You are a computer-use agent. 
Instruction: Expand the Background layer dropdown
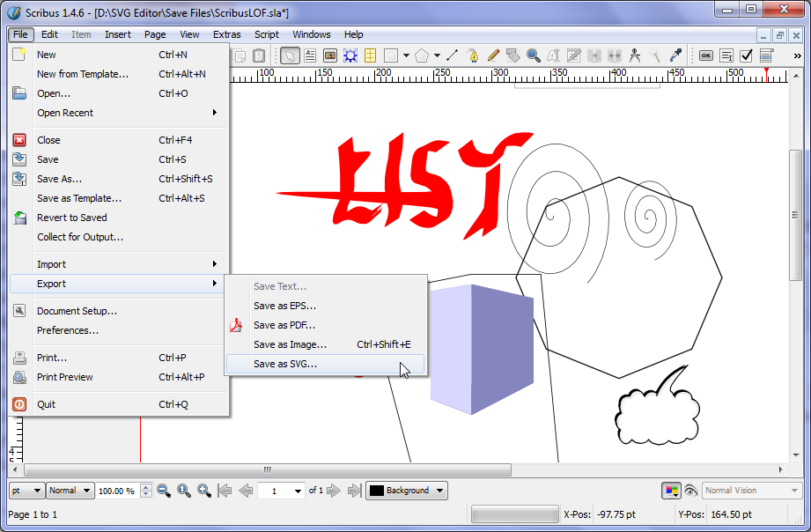[407, 491]
